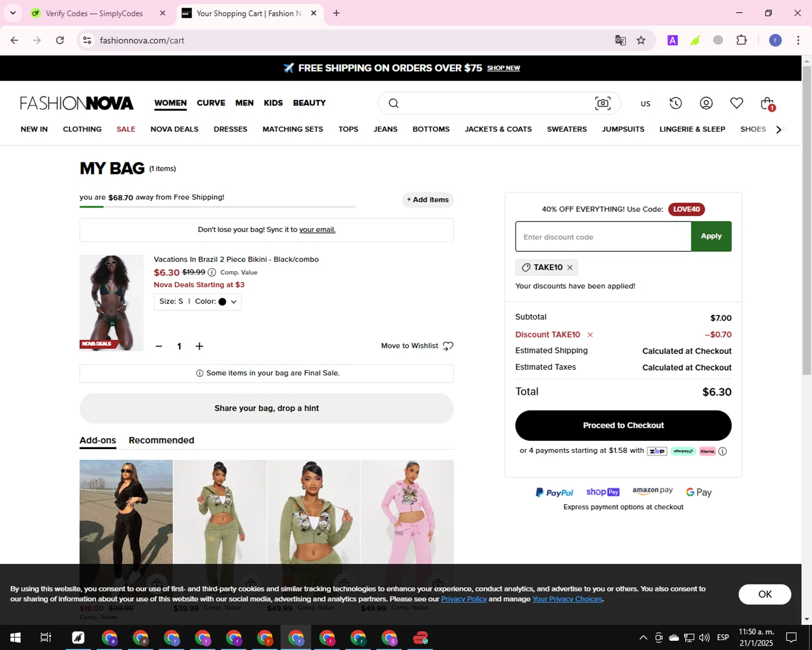
Task: Remove Discount TAKE10 line with red X
Action: click(x=590, y=335)
